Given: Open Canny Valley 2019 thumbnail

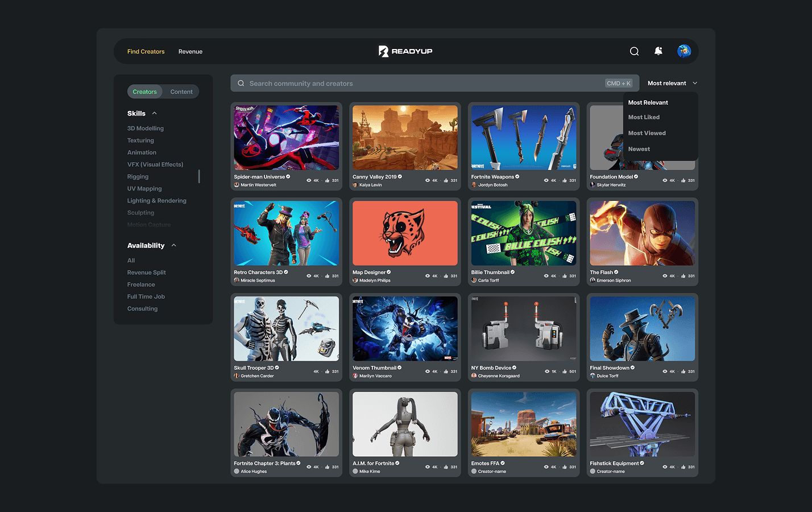Looking at the screenshot, I should click(405, 138).
